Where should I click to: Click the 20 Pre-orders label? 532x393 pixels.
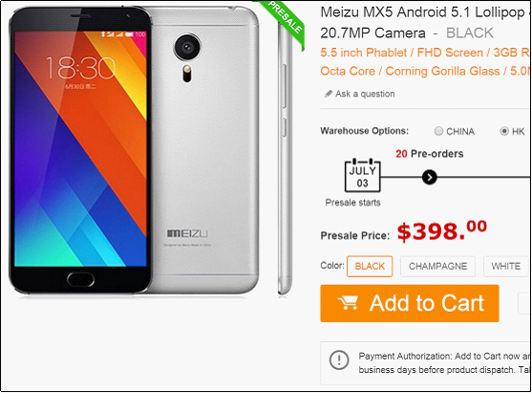[430, 154]
